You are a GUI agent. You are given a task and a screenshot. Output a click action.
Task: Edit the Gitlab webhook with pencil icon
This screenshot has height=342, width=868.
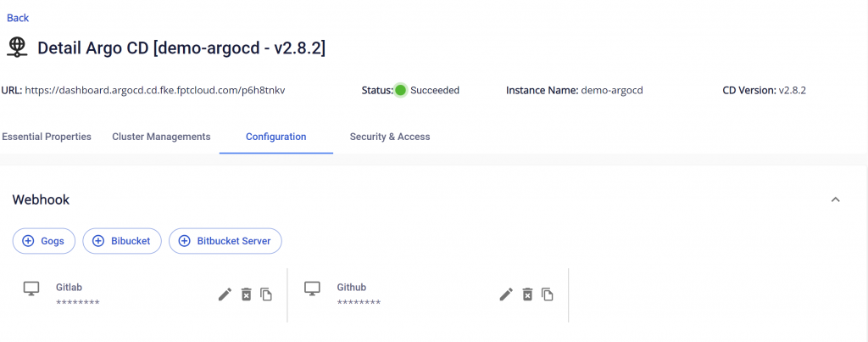click(225, 294)
